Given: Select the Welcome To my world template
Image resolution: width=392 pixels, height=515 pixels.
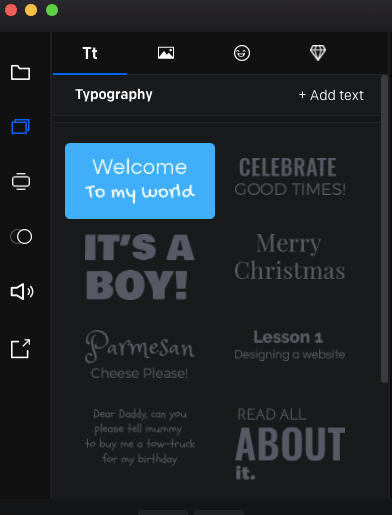Looking at the screenshot, I should [x=140, y=181].
